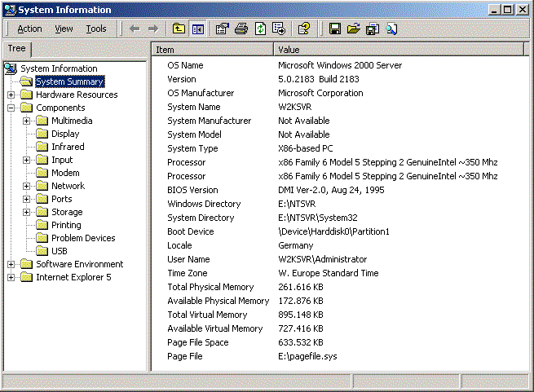Click the 727.416 KB value
Screen dimensions: 534x392
tap(301, 328)
